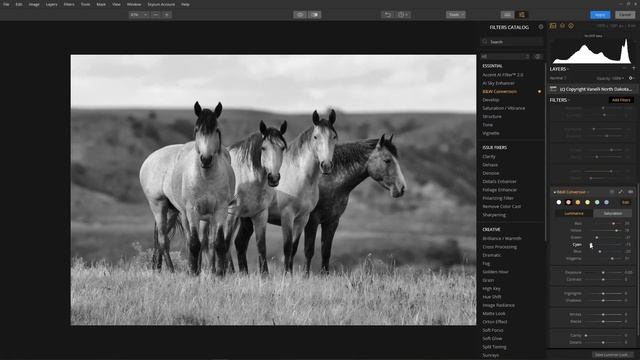This screenshot has height=360, width=640.
Task: Select the Copyright Vanelli North Dakota layer
Action: (594, 89)
